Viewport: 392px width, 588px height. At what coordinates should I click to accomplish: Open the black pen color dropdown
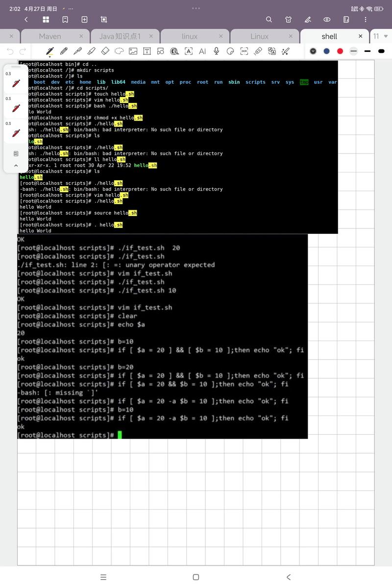pyautogui.click(x=314, y=51)
